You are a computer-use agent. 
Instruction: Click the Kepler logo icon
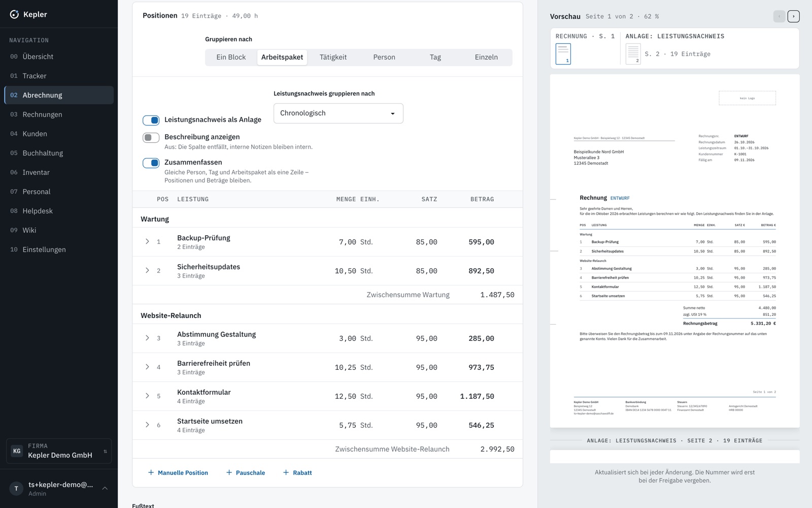(x=14, y=14)
